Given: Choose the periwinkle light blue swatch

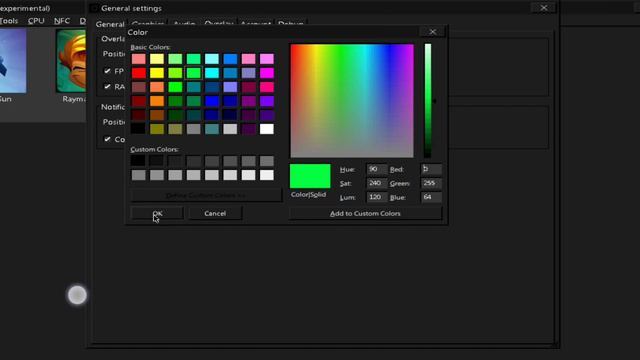Looking at the screenshot, I should pyautogui.click(x=230, y=87).
